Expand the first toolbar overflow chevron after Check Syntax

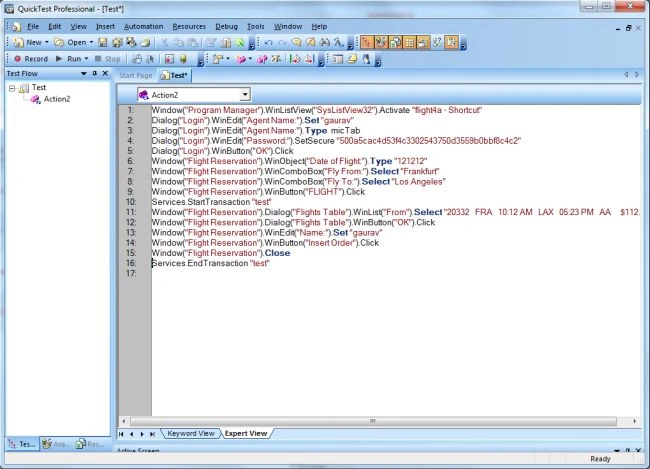point(251,43)
